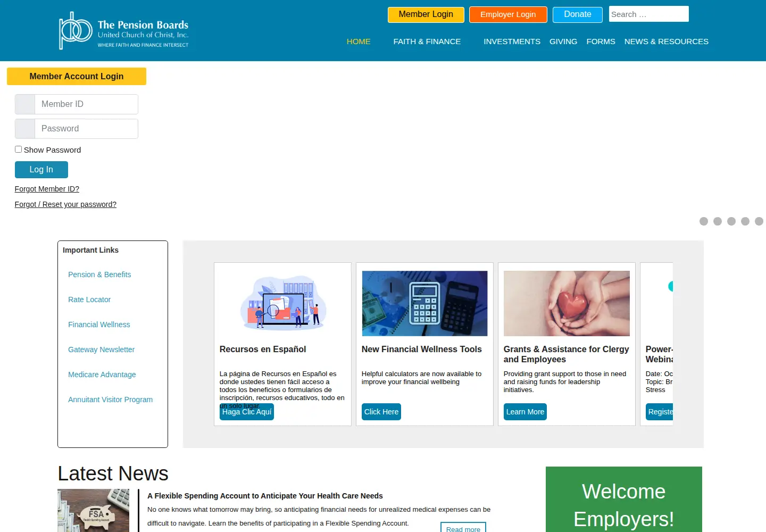Click the Welcome Employers! banner
This screenshot has width=766, height=532.
[x=624, y=500]
